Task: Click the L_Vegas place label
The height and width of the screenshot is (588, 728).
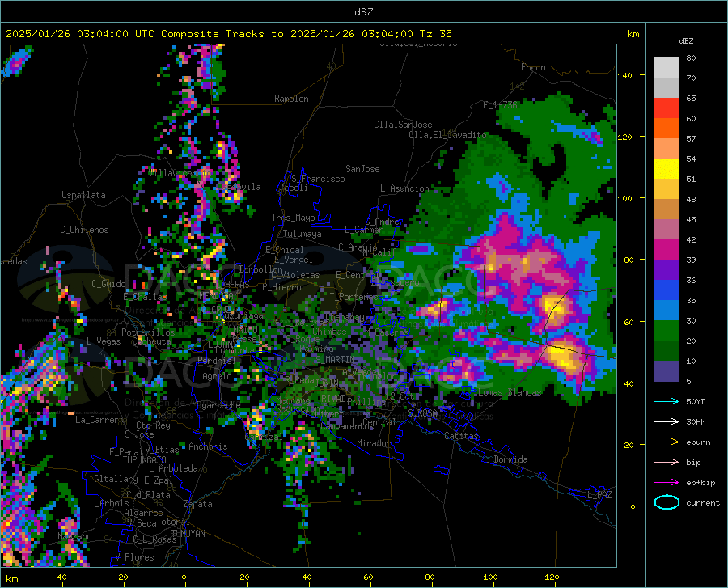Action: pos(104,341)
